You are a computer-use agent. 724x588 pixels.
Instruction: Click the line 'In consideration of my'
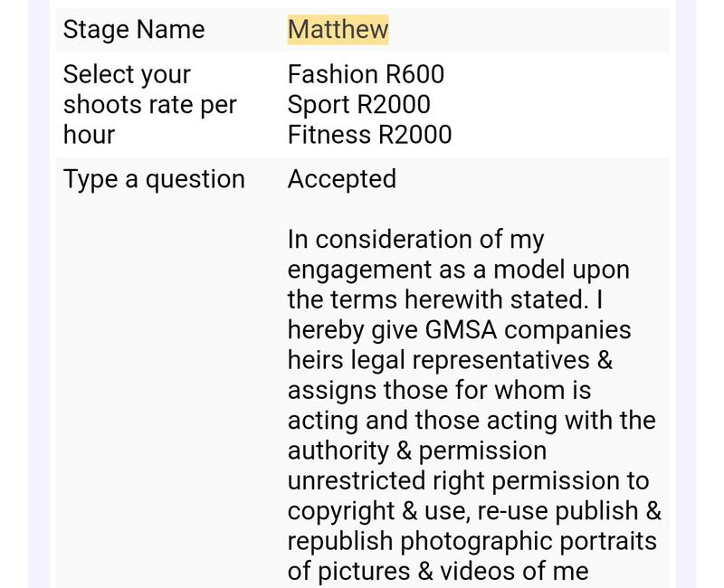click(415, 240)
